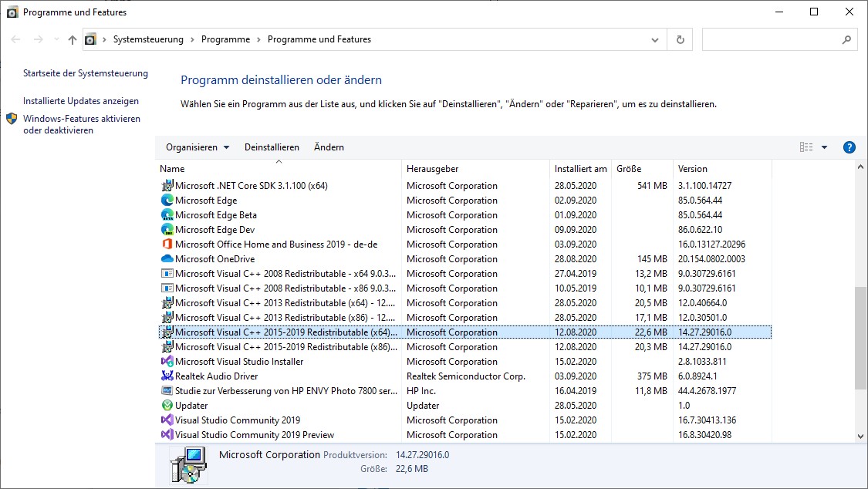Click the search magnifier icon
This screenshot has width=868, height=489.
point(846,40)
